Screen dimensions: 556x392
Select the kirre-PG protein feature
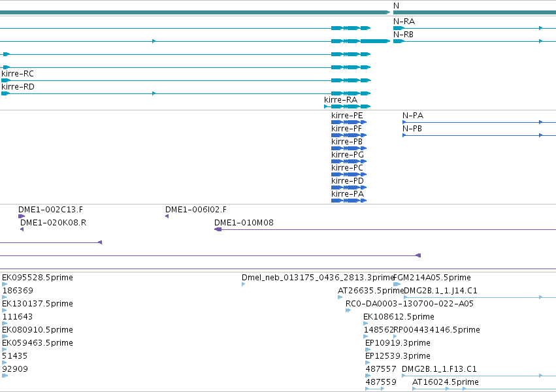(349, 161)
